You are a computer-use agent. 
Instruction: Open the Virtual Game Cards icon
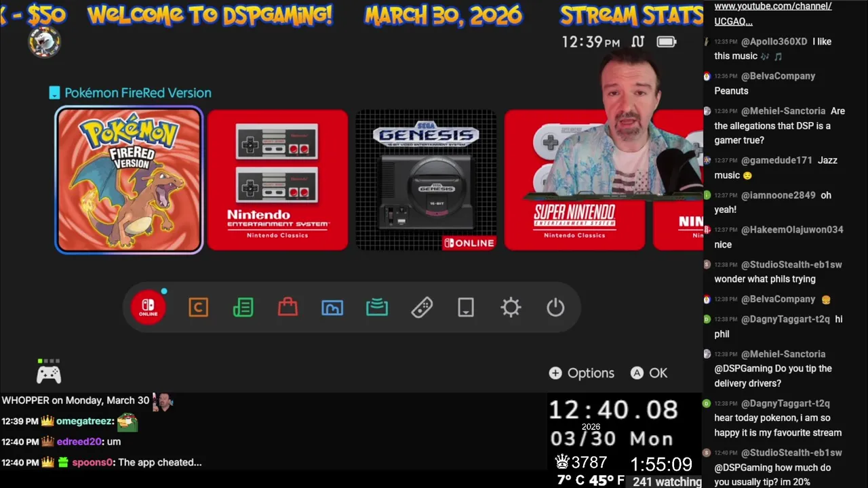point(466,308)
